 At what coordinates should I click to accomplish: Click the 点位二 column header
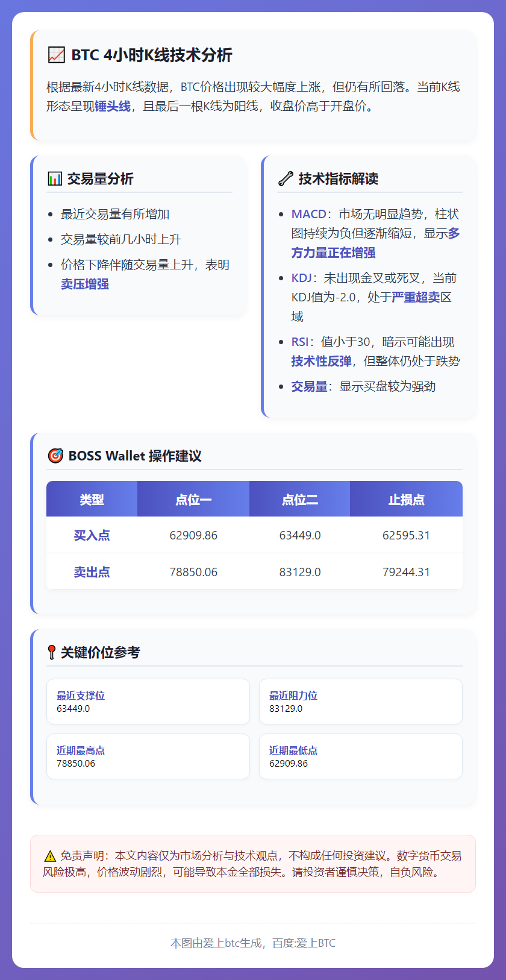point(300,499)
